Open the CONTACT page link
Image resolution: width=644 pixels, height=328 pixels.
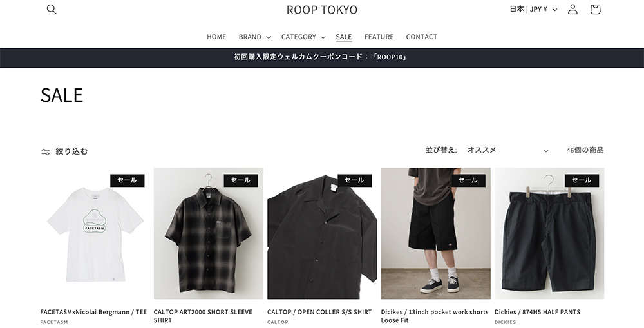tap(422, 37)
